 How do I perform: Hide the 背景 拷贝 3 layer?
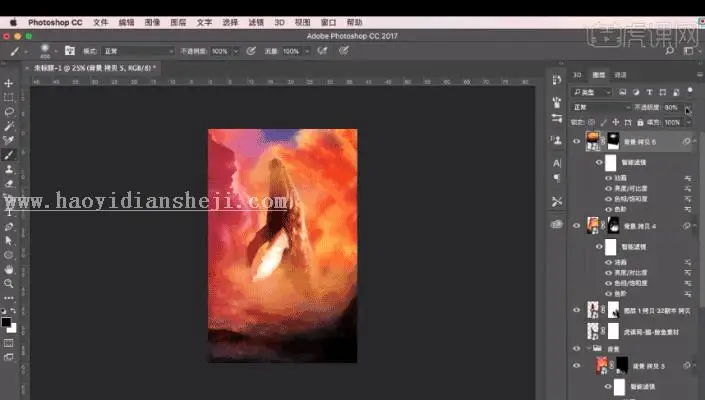coord(576,365)
